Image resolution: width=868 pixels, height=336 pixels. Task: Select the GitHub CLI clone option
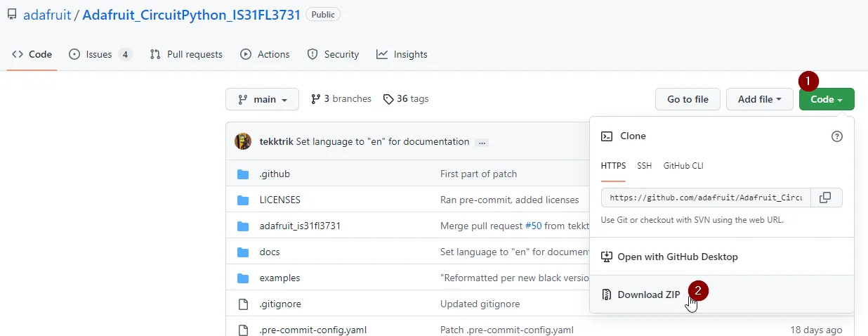click(x=683, y=166)
